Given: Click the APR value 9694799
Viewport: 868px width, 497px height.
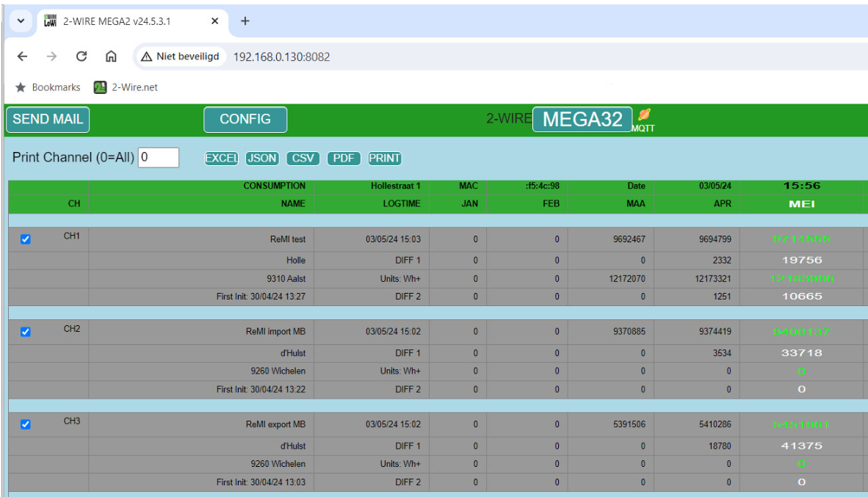Looking at the screenshot, I should (x=715, y=239).
